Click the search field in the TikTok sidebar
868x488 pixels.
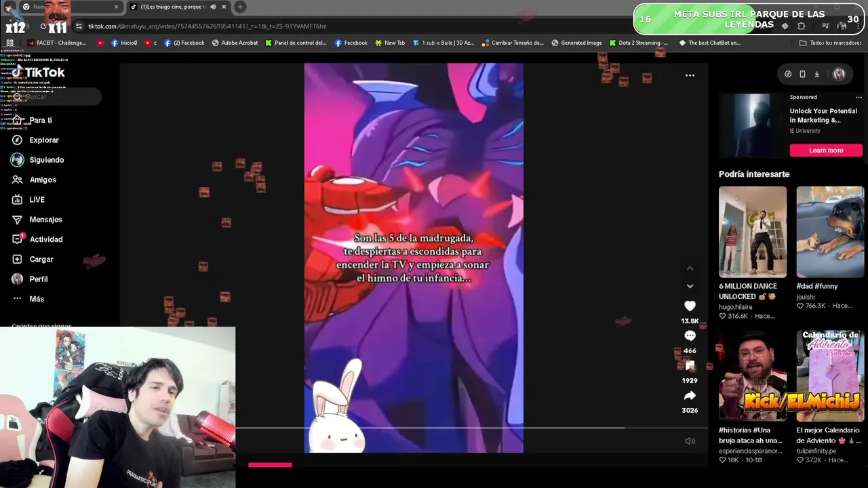pos(56,97)
